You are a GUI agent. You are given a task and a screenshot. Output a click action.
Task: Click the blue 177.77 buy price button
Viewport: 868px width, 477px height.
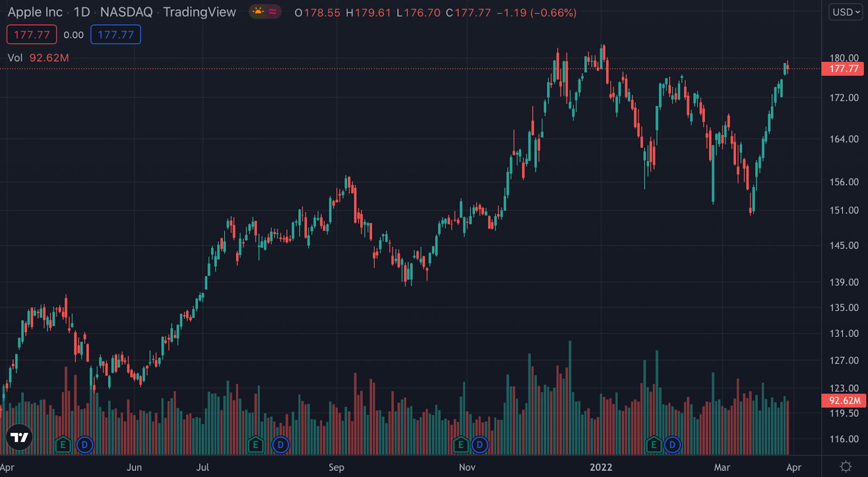116,35
